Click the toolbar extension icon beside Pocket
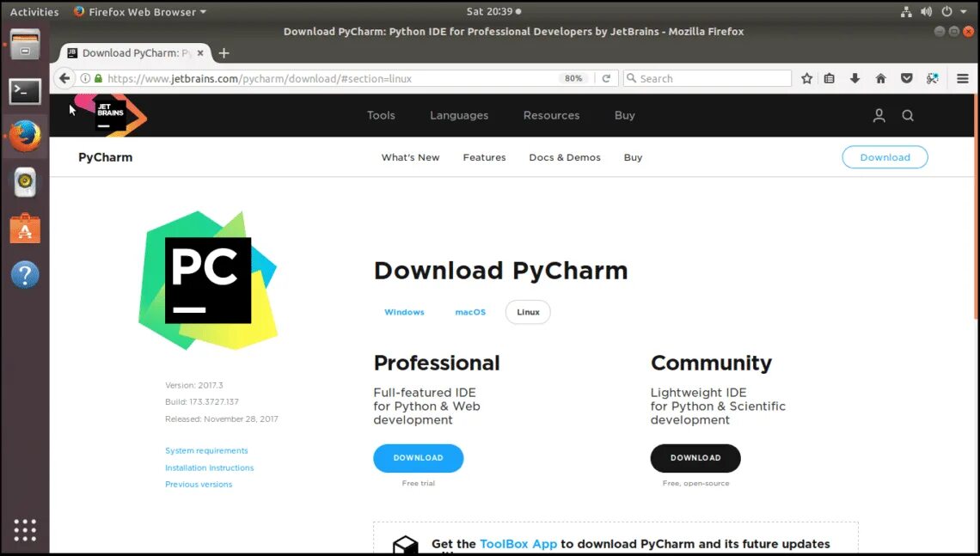Image resolution: width=980 pixels, height=556 pixels. point(932,78)
